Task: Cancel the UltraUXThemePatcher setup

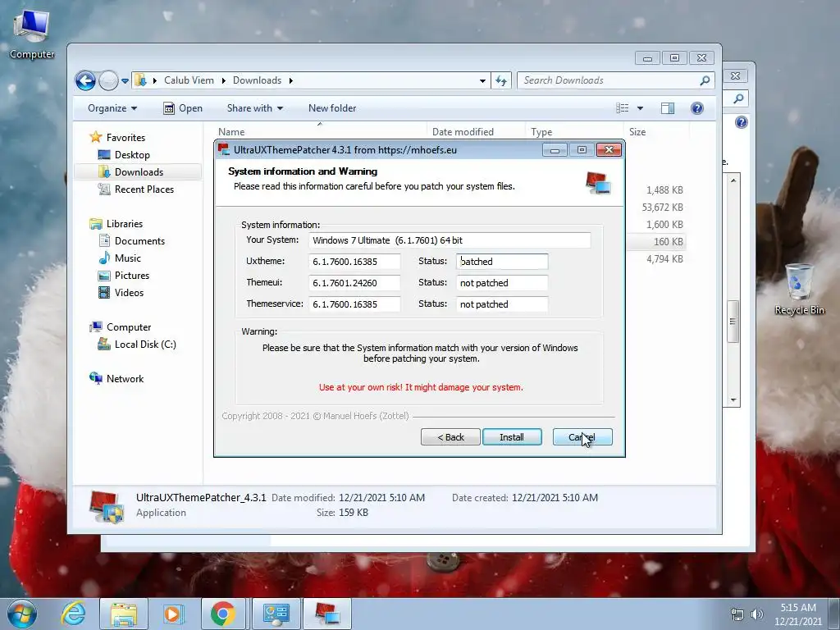Action: [582, 437]
